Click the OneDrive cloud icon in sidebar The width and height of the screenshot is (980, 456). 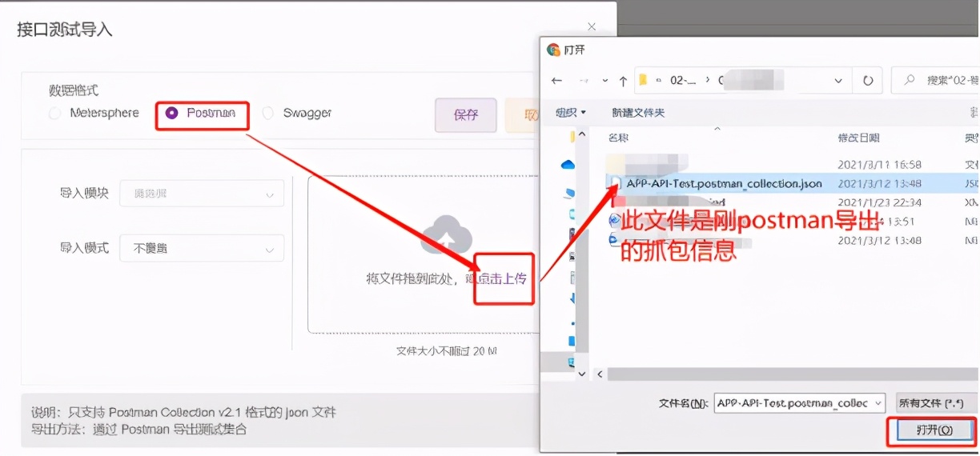[x=568, y=165]
